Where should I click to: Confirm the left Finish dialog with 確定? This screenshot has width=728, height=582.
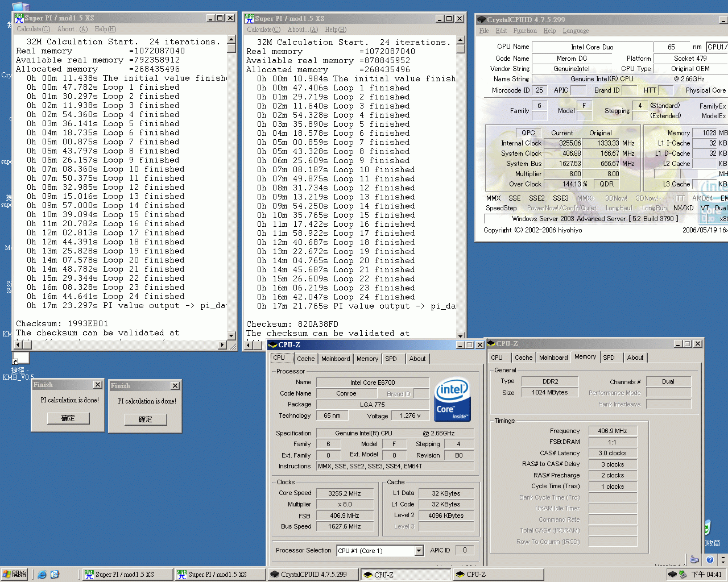tap(68, 418)
